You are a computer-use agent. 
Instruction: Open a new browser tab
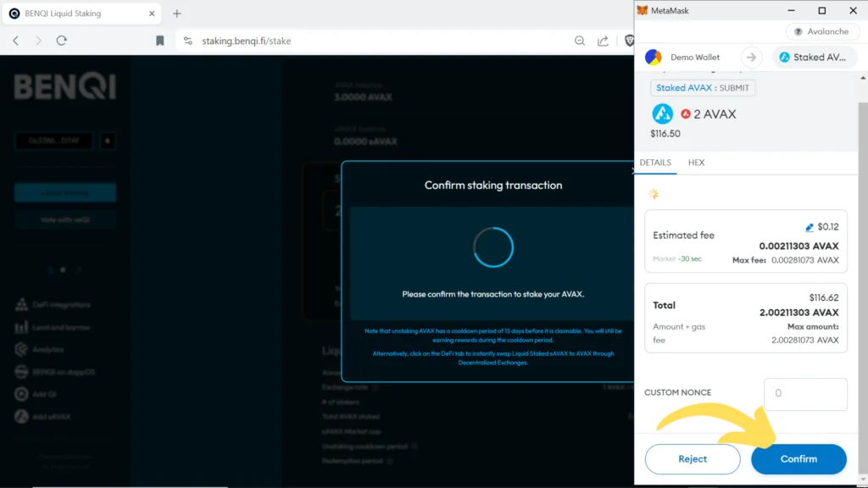[x=177, y=14]
